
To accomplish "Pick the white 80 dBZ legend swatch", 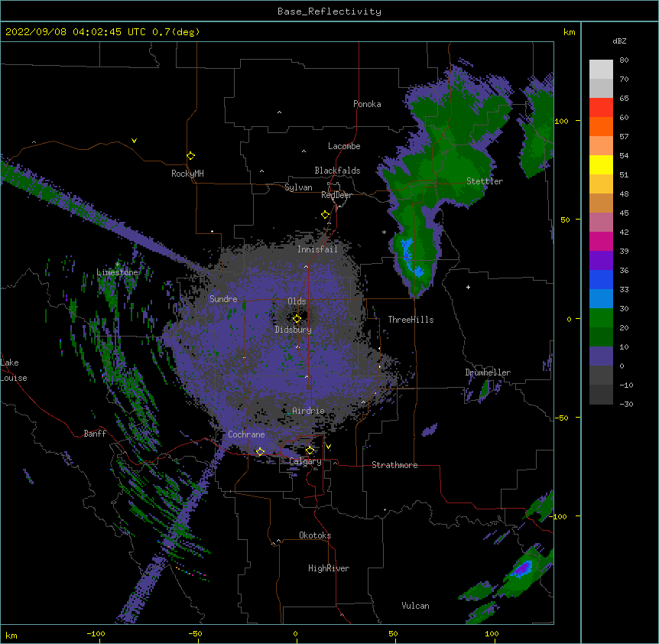I will pos(601,70).
